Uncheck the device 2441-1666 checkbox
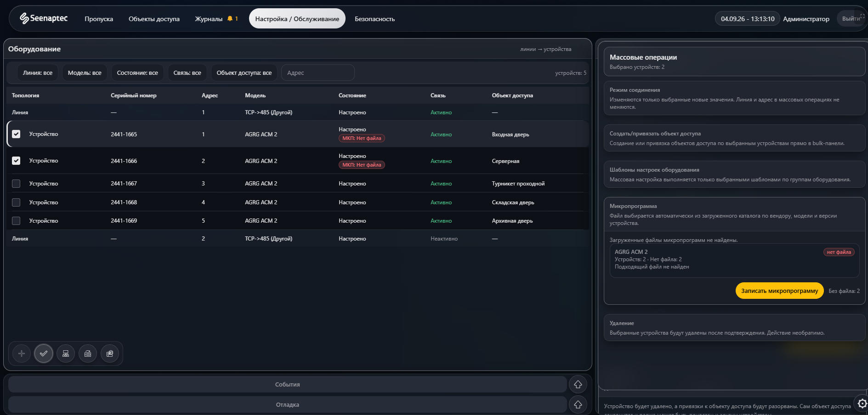The height and width of the screenshot is (415, 868). [x=16, y=161]
